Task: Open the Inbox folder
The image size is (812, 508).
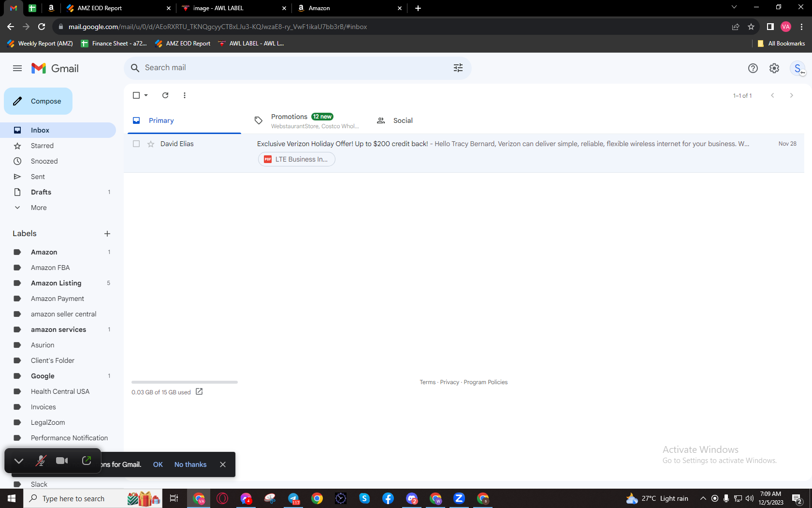Action: click(58, 130)
